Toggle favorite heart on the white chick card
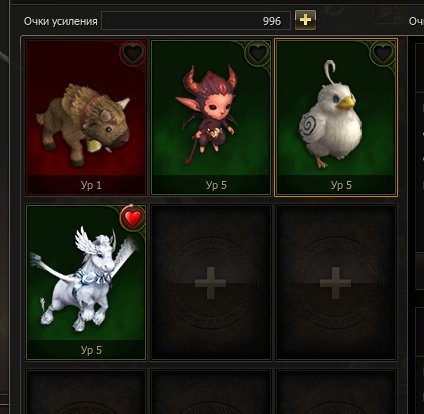 click(383, 52)
